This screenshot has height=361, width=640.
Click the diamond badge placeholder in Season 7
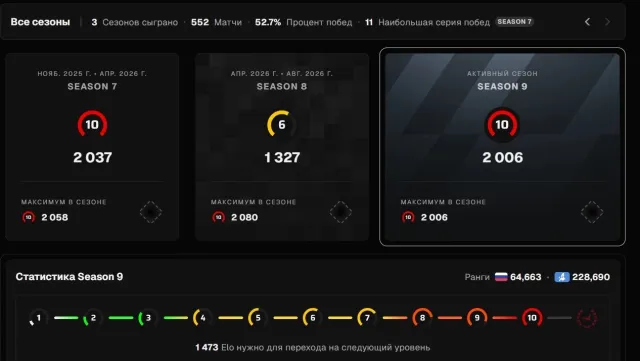click(x=151, y=212)
